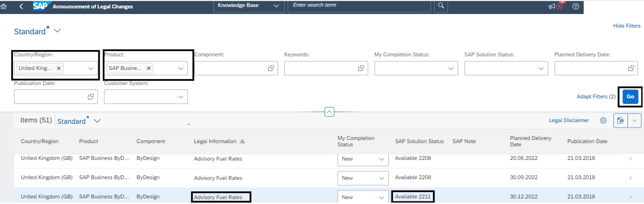Image resolution: width=644 pixels, height=204 pixels.
Task: Open Standard filter variant dropdown
Action: point(57,31)
